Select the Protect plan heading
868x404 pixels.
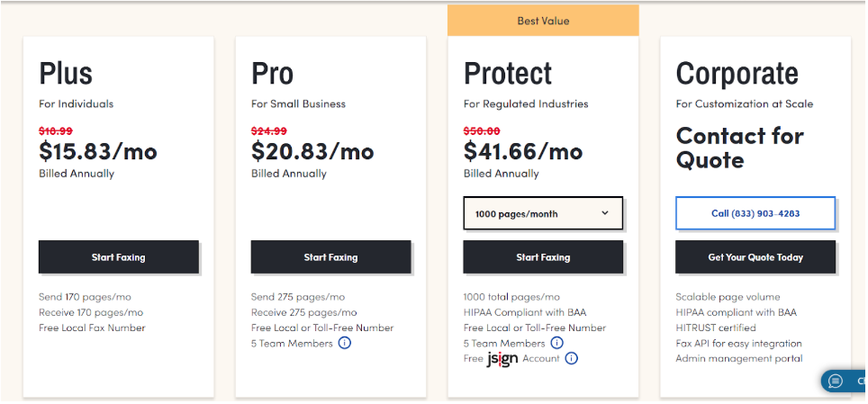[508, 73]
